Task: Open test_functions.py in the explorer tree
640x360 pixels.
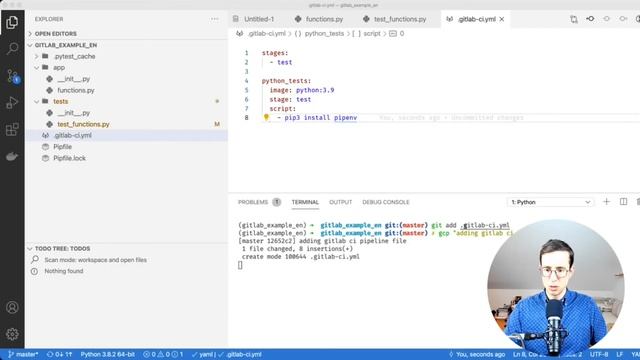Action: tap(127, 124)
